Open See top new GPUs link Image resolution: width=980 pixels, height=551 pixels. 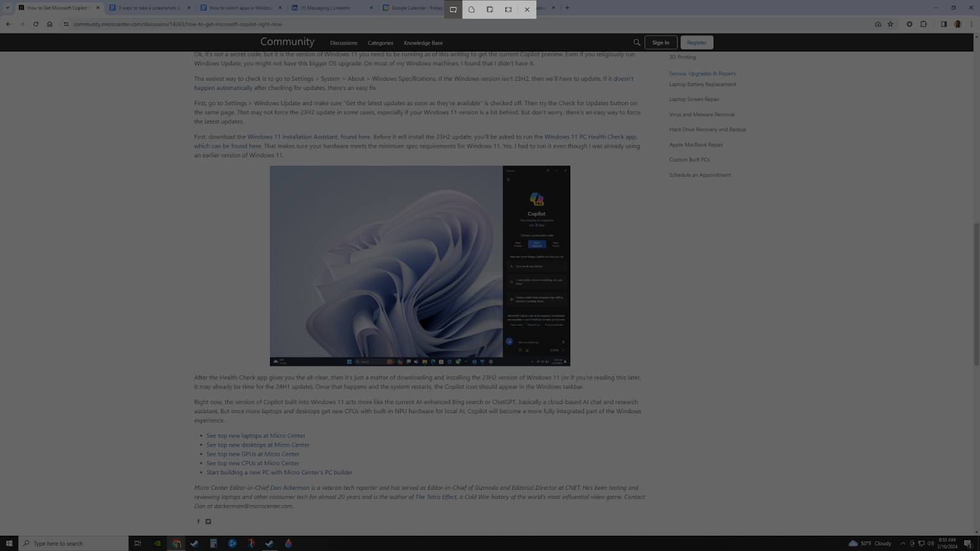click(253, 454)
